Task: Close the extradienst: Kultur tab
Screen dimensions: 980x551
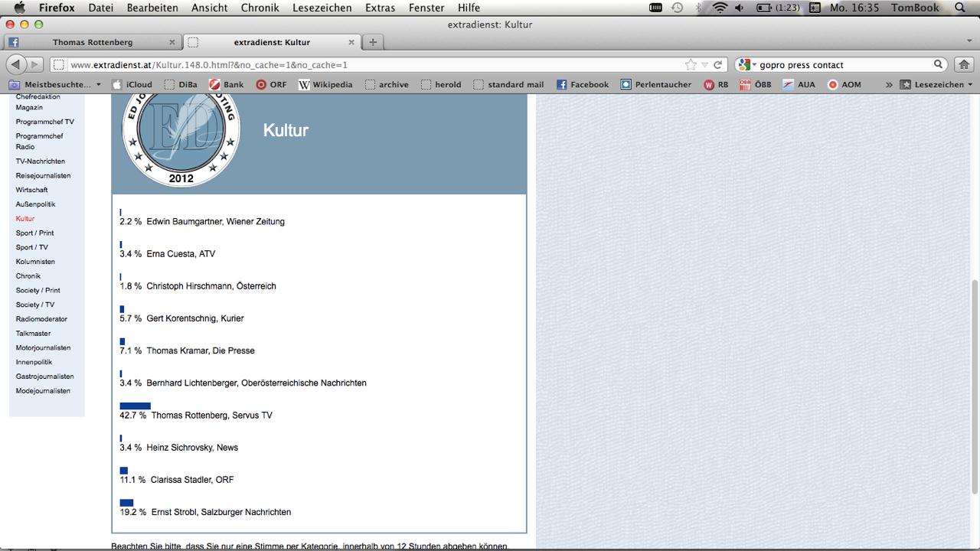Action: 352,42
